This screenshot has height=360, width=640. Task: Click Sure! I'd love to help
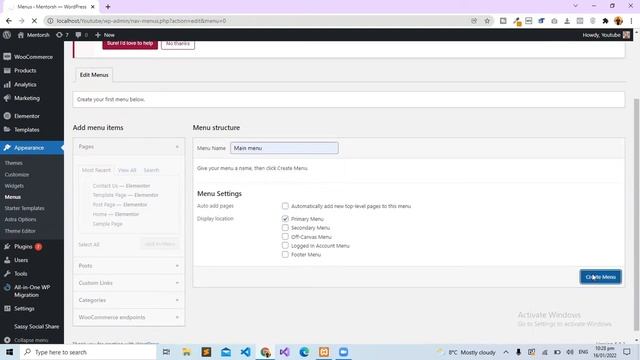click(x=130, y=44)
